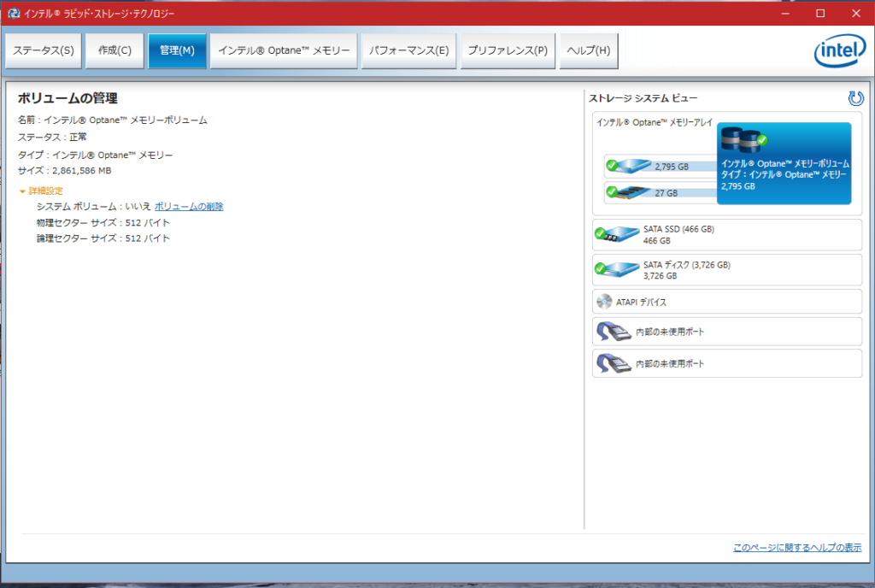Screen dimensions: 875x588
Task: Select the Optane メモリーボリューム tile text
Action: pos(784,174)
